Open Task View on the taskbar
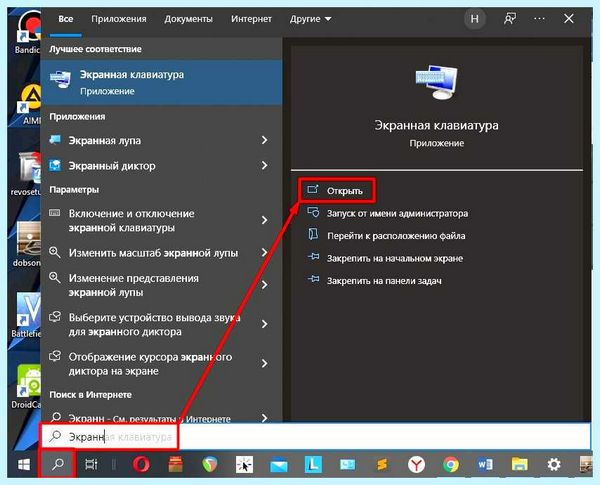600x485 pixels. click(x=91, y=465)
